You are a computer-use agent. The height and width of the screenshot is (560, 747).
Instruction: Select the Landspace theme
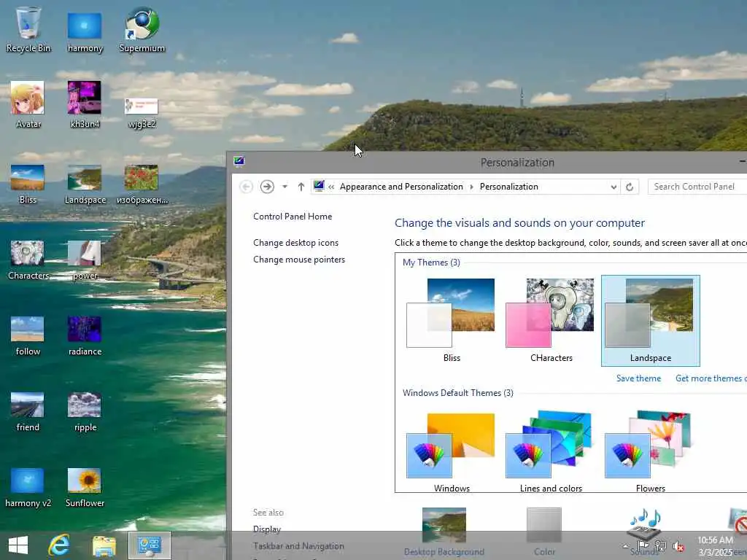coord(650,321)
